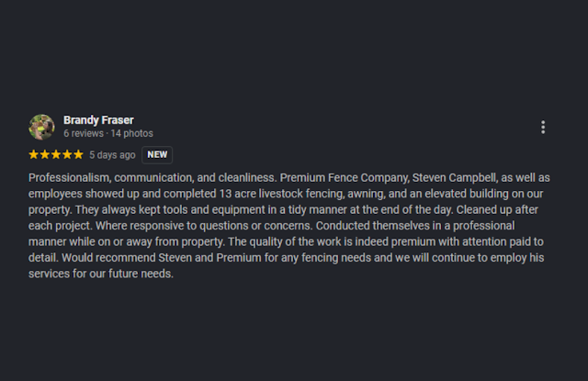The height and width of the screenshot is (381, 588).
Task: Click the "Cleaned up after" sentence start
Action: click(x=497, y=210)
